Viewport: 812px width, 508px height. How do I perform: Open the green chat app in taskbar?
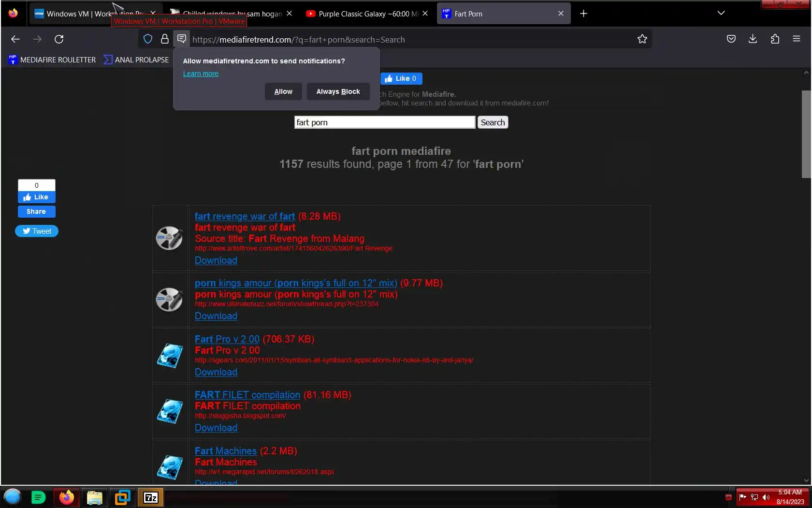click(x=38, y=497)
